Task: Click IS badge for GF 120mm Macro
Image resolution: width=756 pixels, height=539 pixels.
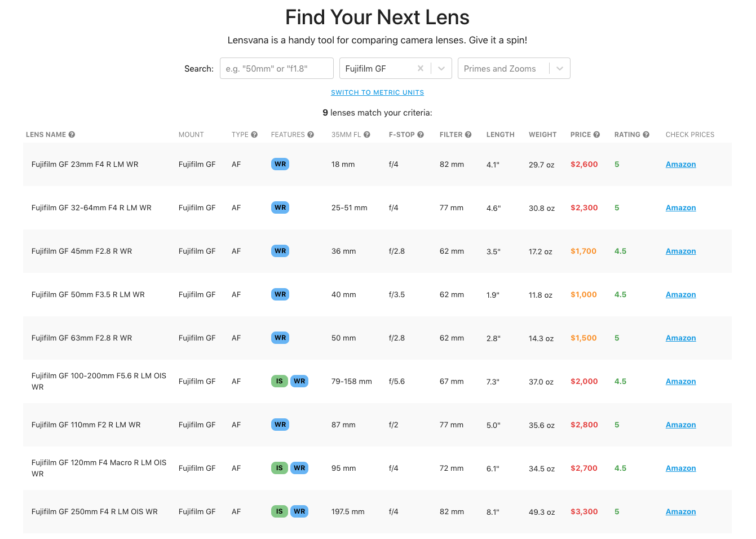Action: tap(279, 468)
